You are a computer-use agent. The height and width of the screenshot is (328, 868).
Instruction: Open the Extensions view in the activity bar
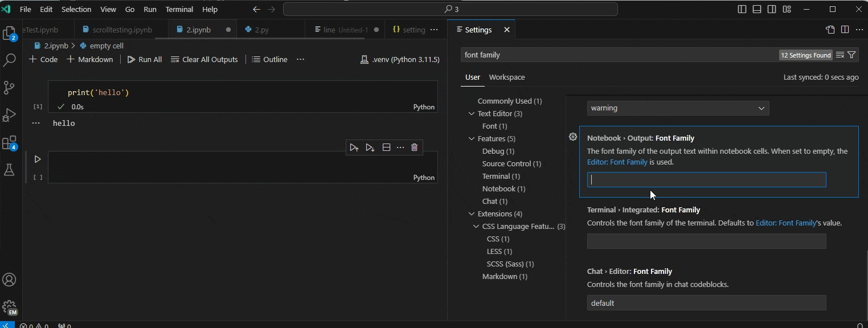[10, 143]
